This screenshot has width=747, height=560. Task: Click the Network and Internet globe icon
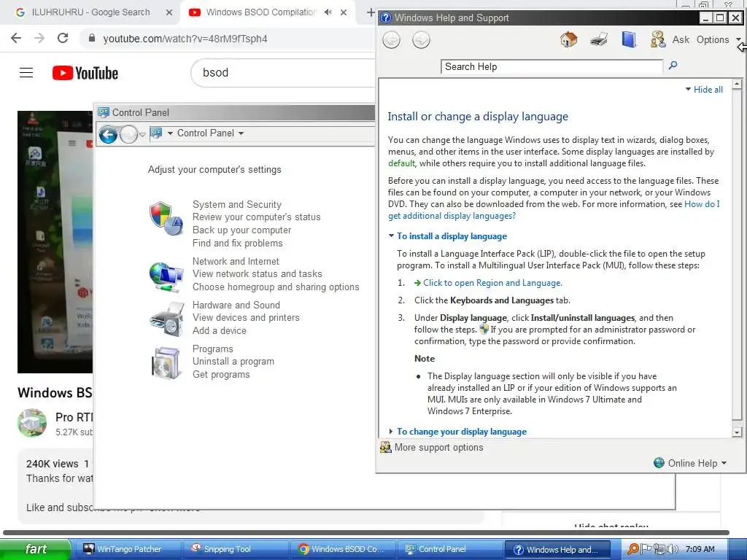166,276
